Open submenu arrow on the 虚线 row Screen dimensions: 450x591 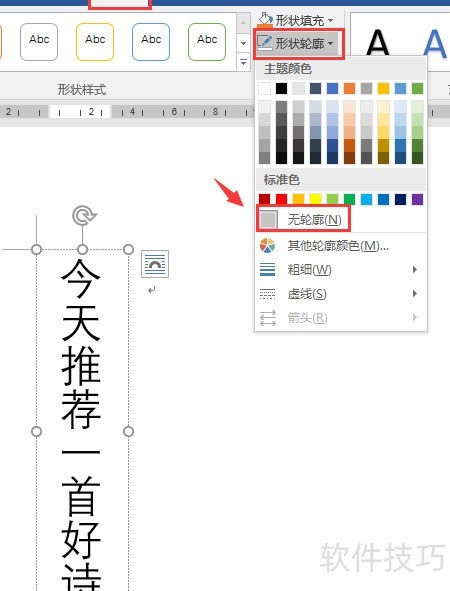[x=415, y=294]
